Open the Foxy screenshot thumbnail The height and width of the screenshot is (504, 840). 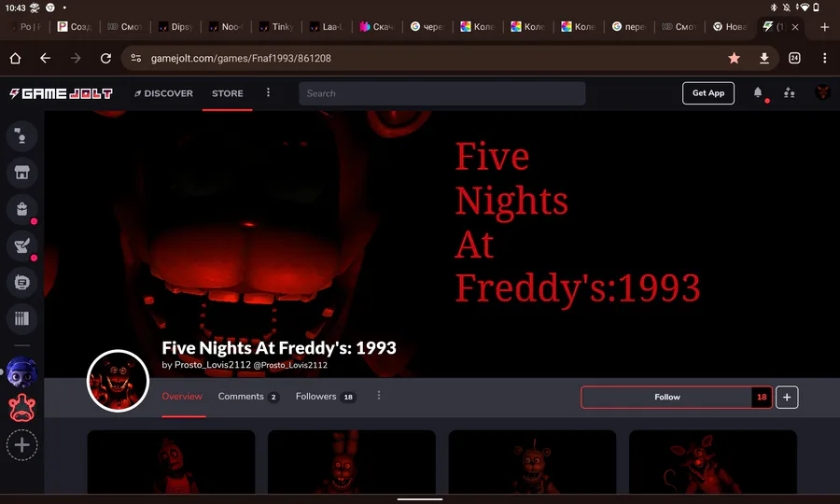(x=712, y=462)
